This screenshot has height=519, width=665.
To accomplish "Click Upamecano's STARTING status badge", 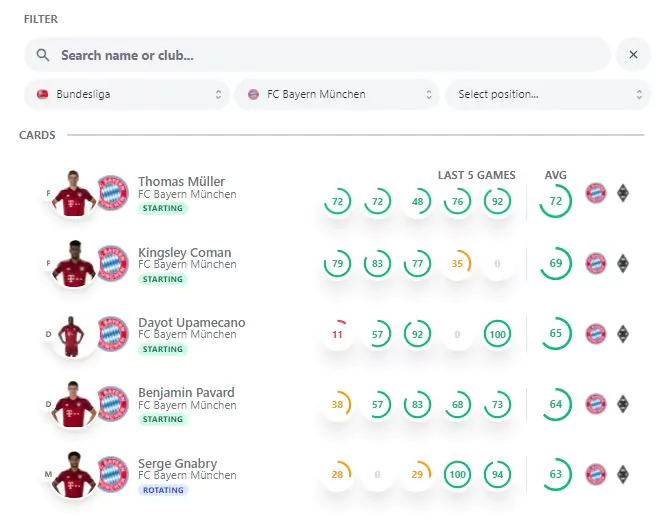I will tap(163, 349).
